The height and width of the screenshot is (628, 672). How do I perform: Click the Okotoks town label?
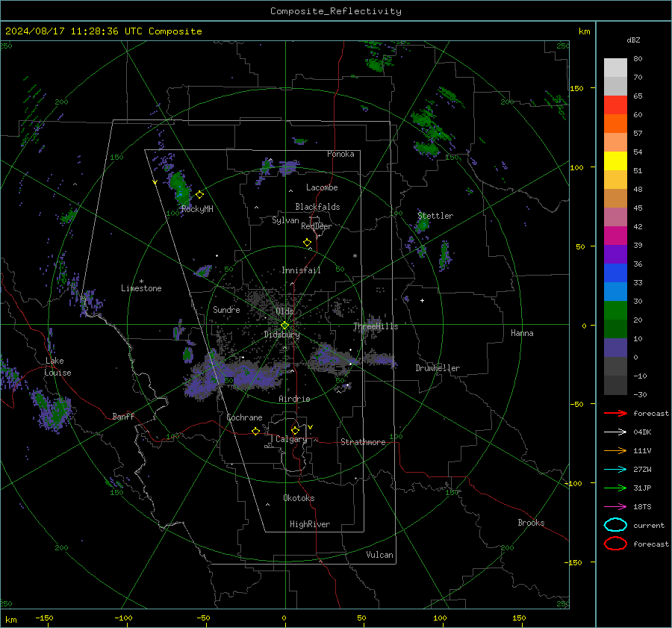coord(299,498)
